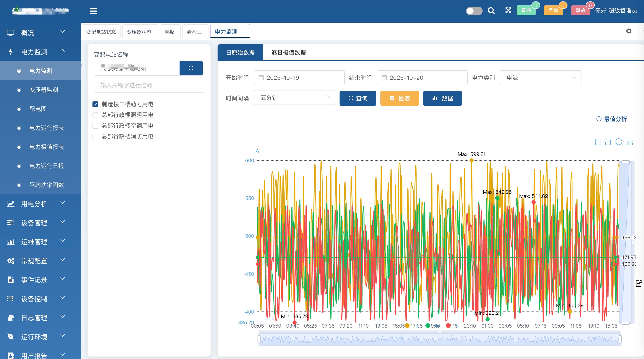644x359 pixels.
Task: Click the keyword filter input field
Action: tap(149, 85)
